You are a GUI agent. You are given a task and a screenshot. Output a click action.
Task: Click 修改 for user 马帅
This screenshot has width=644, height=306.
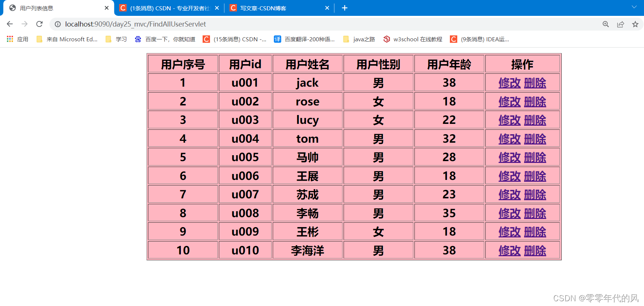click(509, 157)
